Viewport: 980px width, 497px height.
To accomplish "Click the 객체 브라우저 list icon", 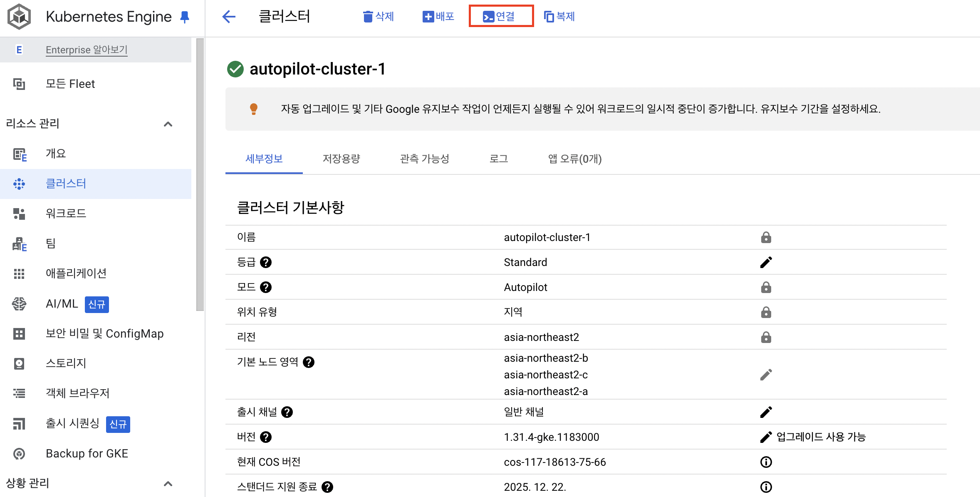I will point(19,393).
